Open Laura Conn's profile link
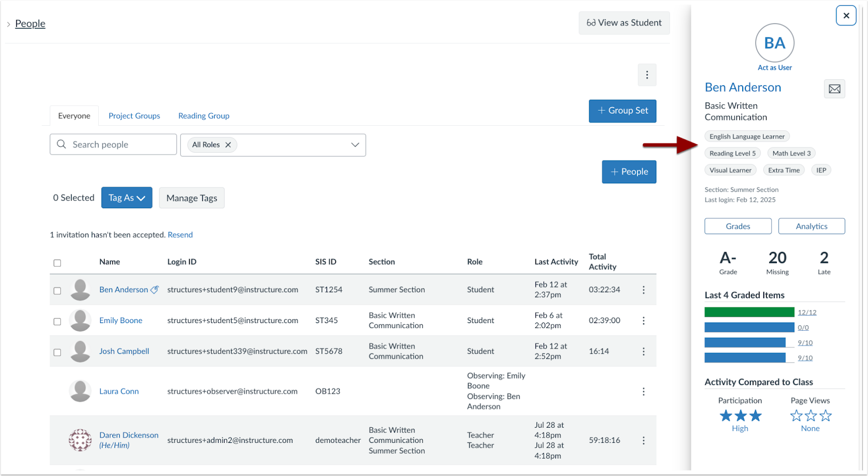The height and width of the screenshot is (476, 868). [x=119, y=391]
